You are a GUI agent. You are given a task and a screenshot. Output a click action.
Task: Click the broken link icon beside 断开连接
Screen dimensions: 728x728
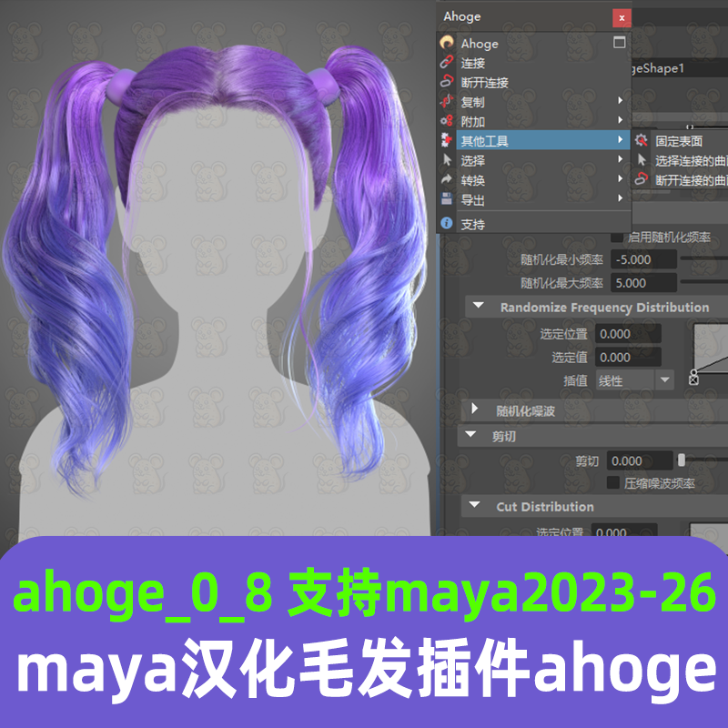(447, 81)
